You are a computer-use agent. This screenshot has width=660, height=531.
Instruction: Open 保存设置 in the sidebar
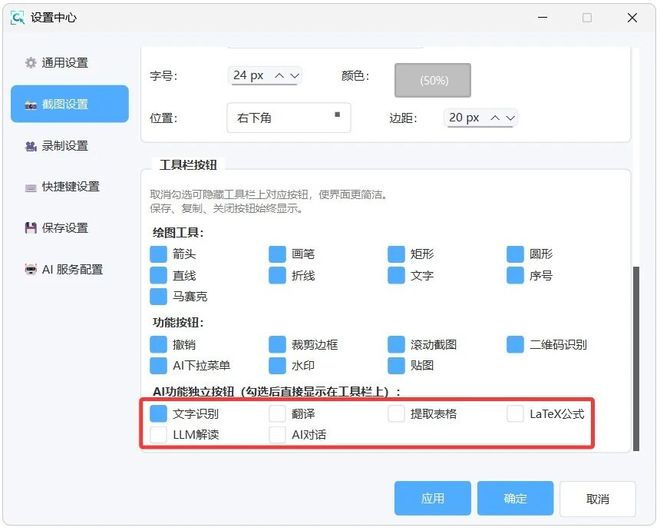coord(70,228)
